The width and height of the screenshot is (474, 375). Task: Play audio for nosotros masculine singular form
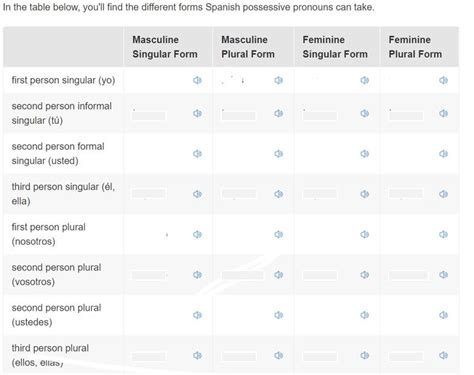(x=197, y=234)
